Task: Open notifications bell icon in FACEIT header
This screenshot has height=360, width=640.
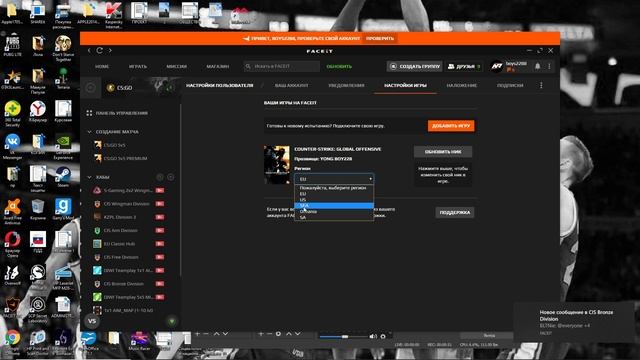Action: click(538, 66)
